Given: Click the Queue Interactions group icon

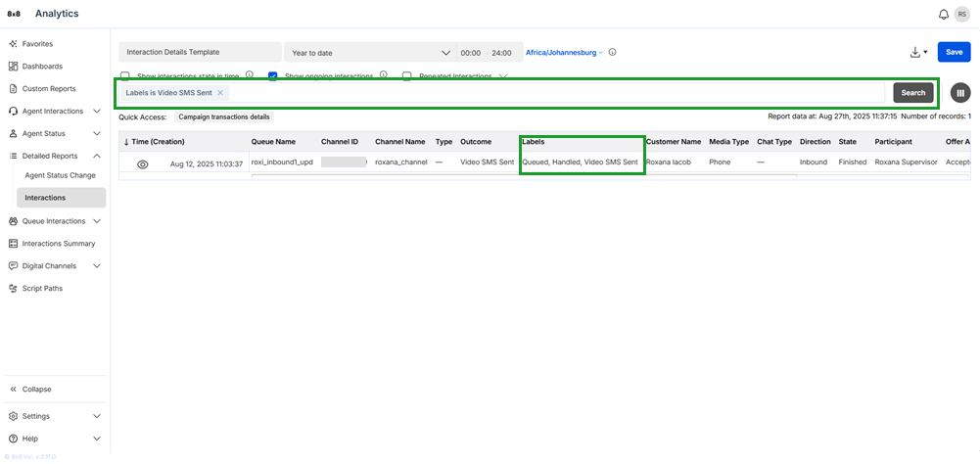Looking at the screenshot, I should pos(13,221).
